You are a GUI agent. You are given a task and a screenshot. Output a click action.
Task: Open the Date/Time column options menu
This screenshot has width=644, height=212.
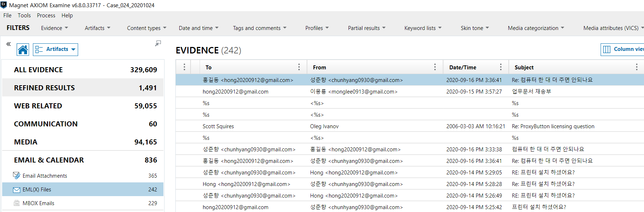tap(501, 67)
